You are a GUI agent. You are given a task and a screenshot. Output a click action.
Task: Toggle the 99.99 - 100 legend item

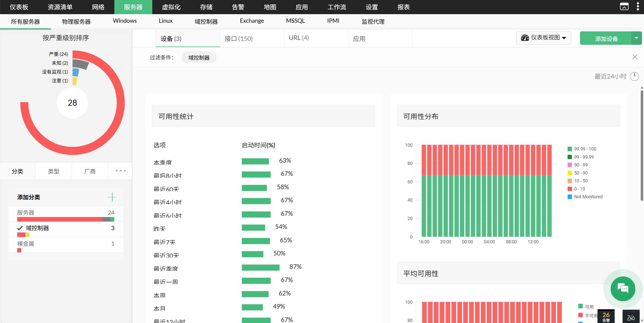click(582, 149)
